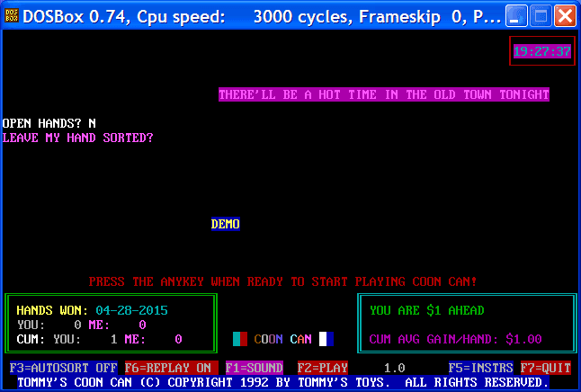Open instructions via the F5=INSTRS label

pos(480,368)
